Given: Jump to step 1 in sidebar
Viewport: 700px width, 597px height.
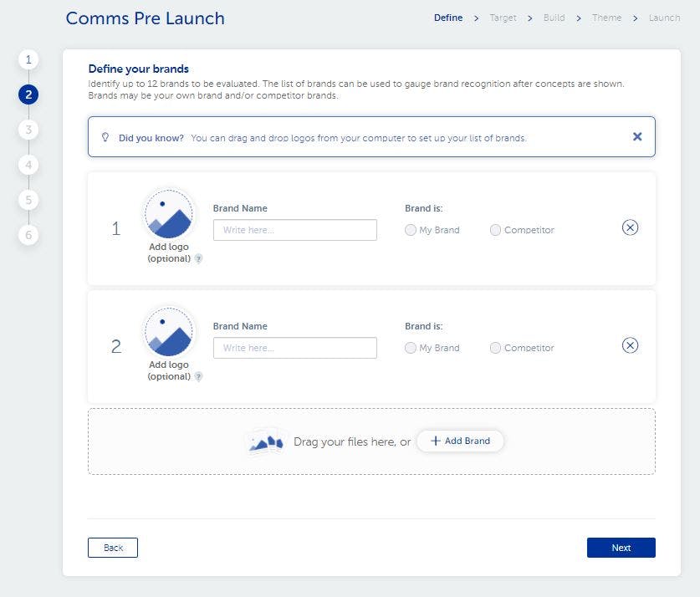Looking at the screenshot, I should click(x=28, y=59).
